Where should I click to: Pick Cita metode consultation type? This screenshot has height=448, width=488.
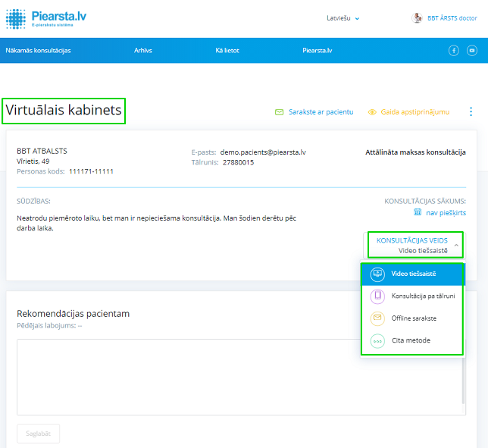[x=412, y=340]
